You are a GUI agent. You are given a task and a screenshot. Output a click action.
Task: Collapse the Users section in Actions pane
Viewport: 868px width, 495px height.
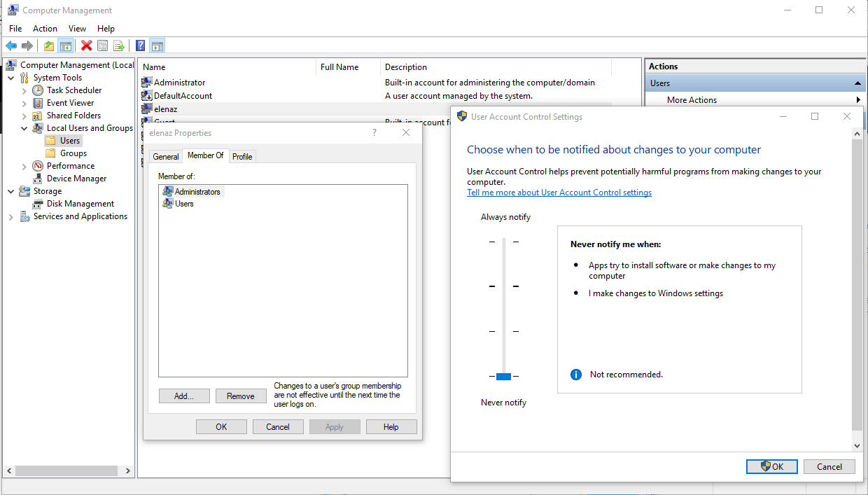857,83
